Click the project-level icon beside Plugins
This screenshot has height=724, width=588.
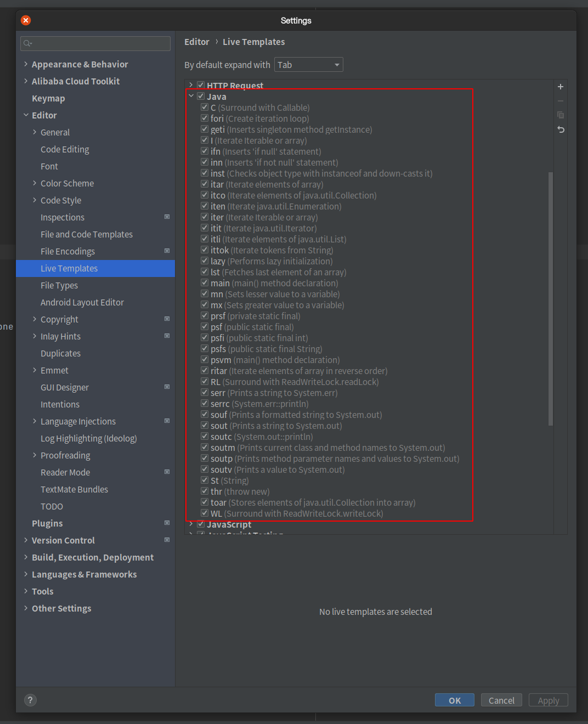167,523
